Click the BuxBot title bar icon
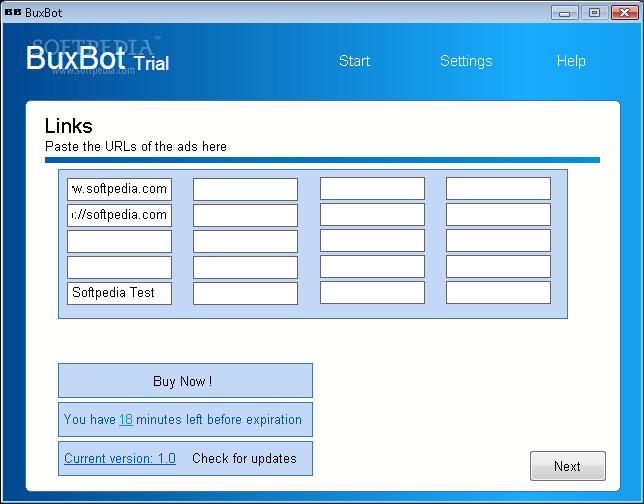 click(x=13, y=13)
